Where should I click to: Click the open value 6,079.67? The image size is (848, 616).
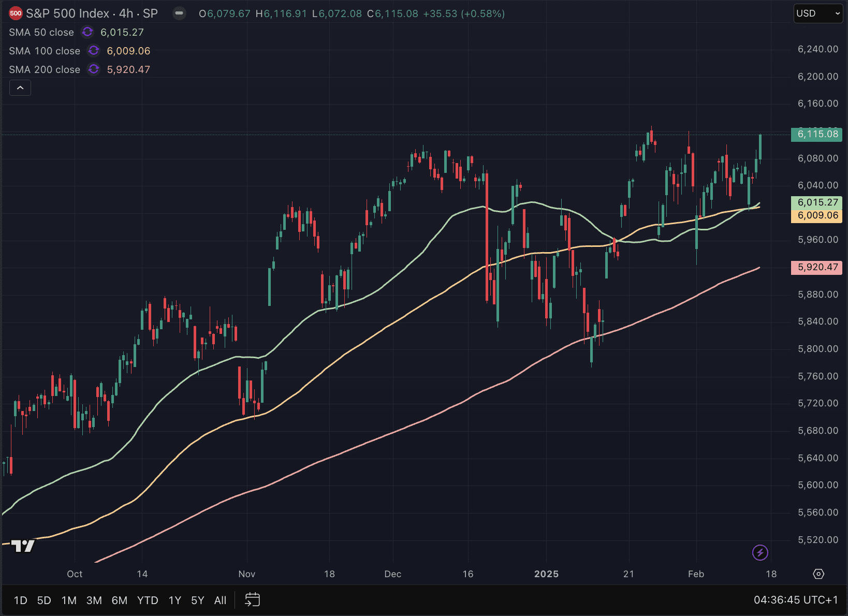pos(229,13)
